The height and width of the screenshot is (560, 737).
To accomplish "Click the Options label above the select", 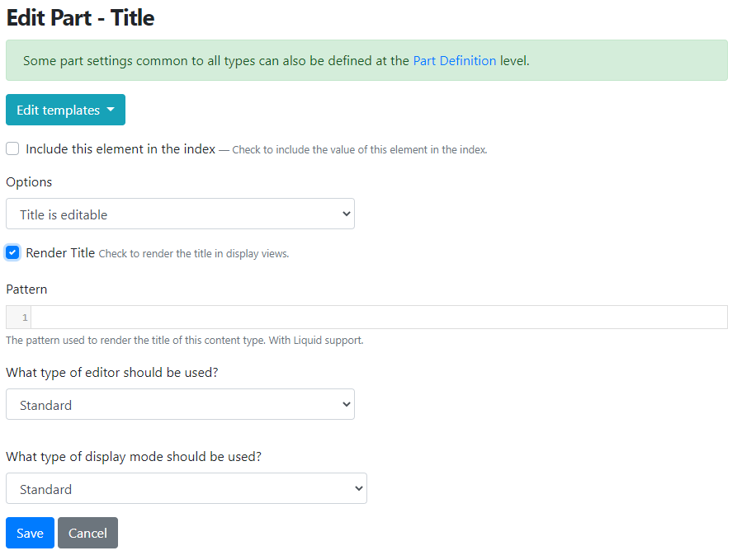I will pyautogui.click(x=29, y=182).
